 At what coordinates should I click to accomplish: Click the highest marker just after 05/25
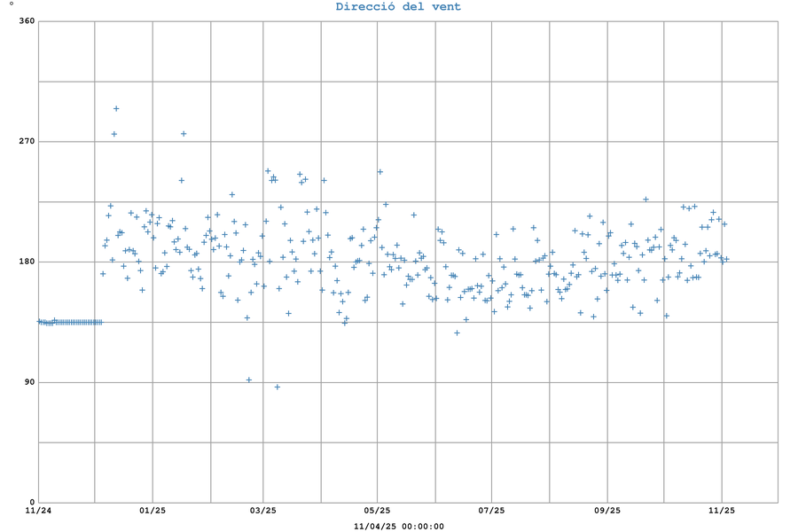[x=379, y=171]
